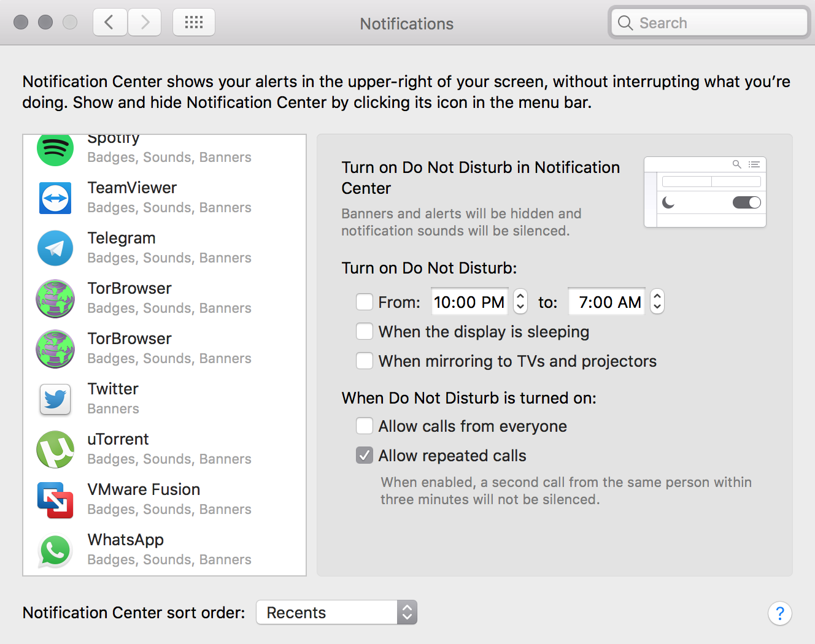Screen dimensions: 815x644
Task: Select the Twitter row label
Action: click(x=113, y=389)
